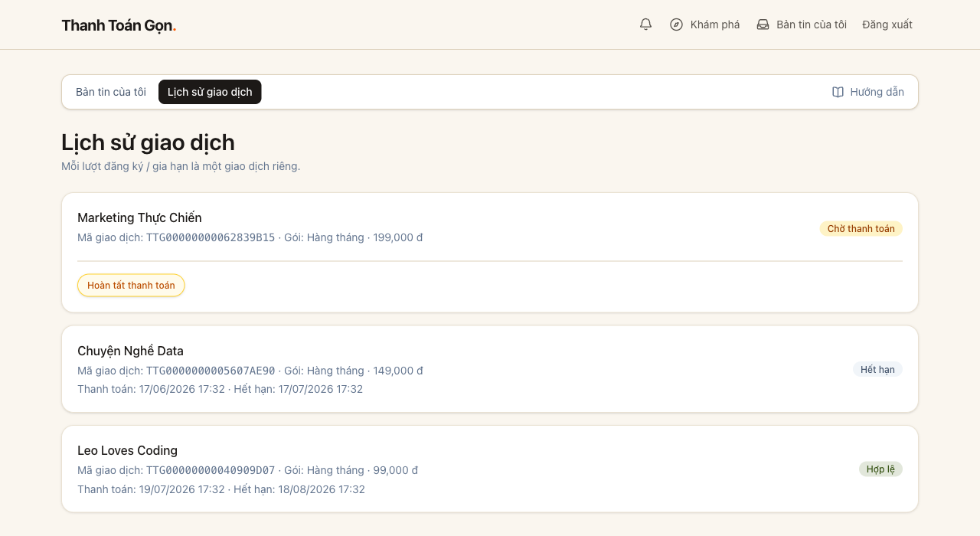
Task: Click the subtitle Mỗi lượt đăng ký text
Action: pyautogui.click(x=181, y=166)
